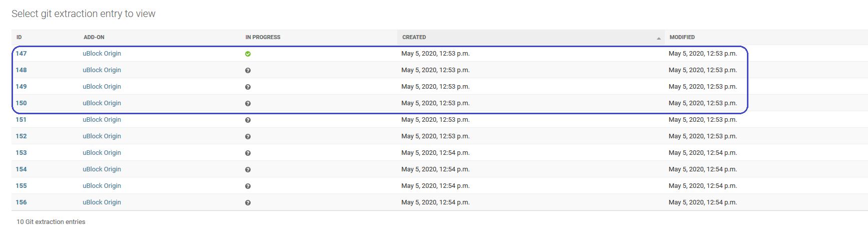This screenshot has height=230, width=868.
Task: Click the unknown status icon for entry 148
Action: coord(248,70)
